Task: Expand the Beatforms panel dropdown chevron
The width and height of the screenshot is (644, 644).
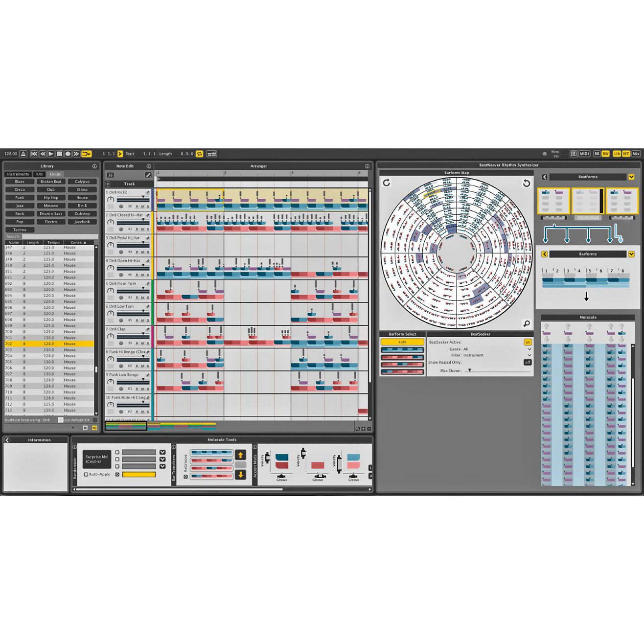Action: tap(631, 177)
